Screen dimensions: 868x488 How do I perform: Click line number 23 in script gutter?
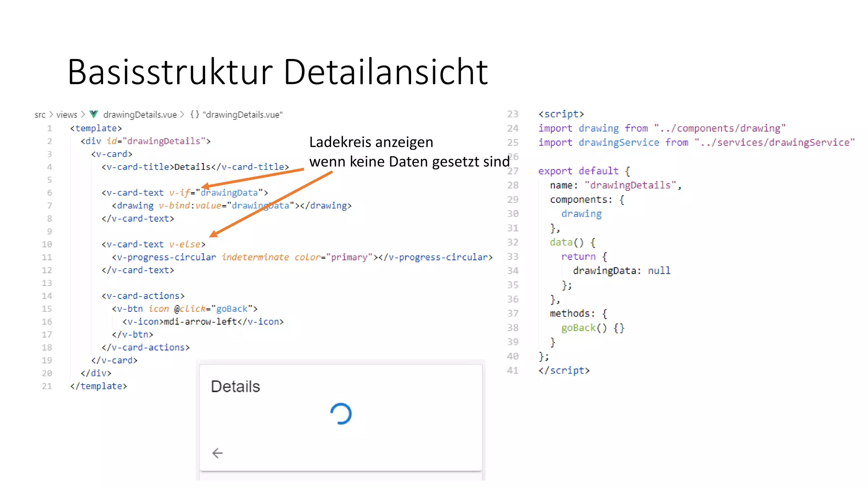click(513, 114)
